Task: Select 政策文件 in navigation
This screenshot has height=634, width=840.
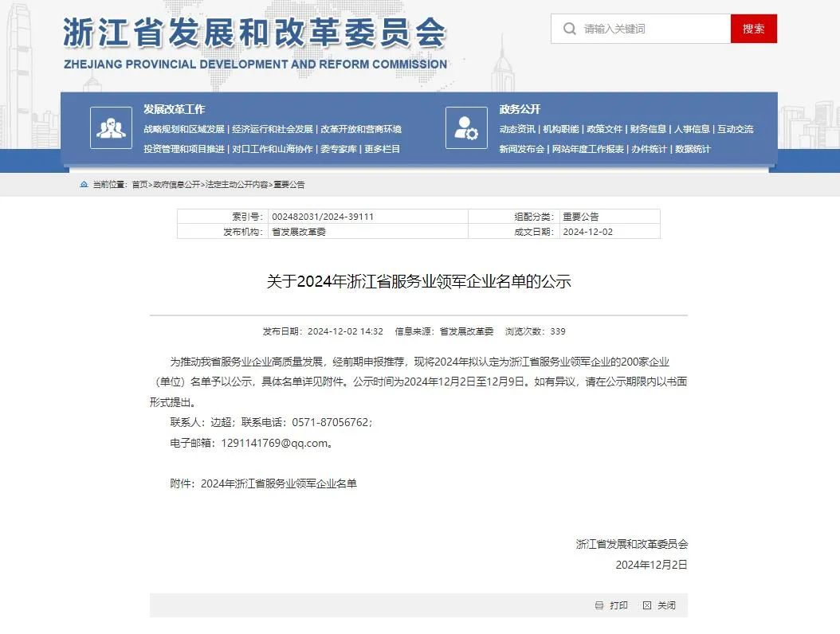Action: point(605,129)
